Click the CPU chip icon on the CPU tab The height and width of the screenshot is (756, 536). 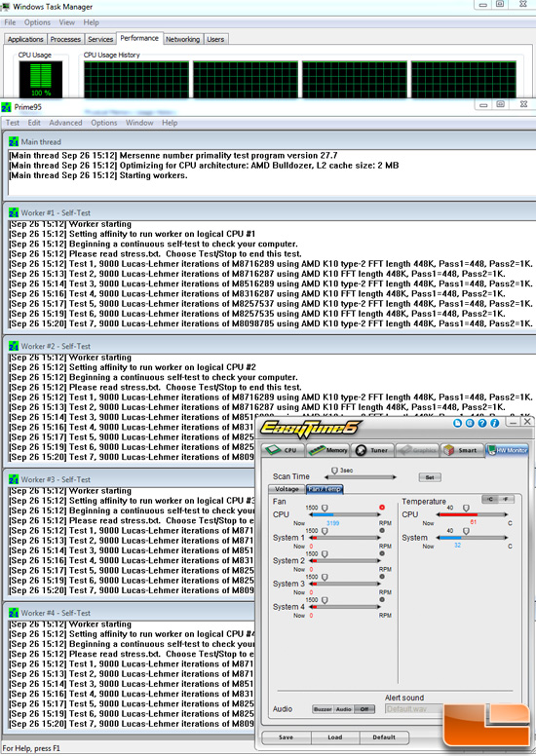(274, 450)
